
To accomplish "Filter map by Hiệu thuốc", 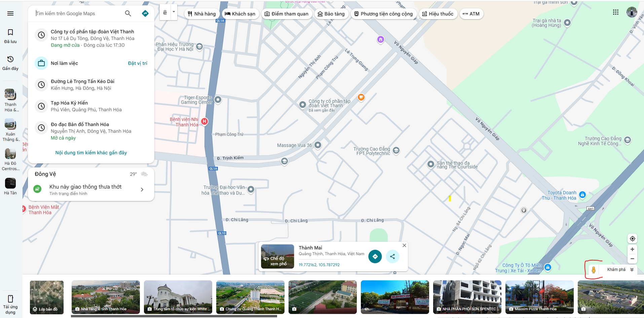I will point(438,14).
